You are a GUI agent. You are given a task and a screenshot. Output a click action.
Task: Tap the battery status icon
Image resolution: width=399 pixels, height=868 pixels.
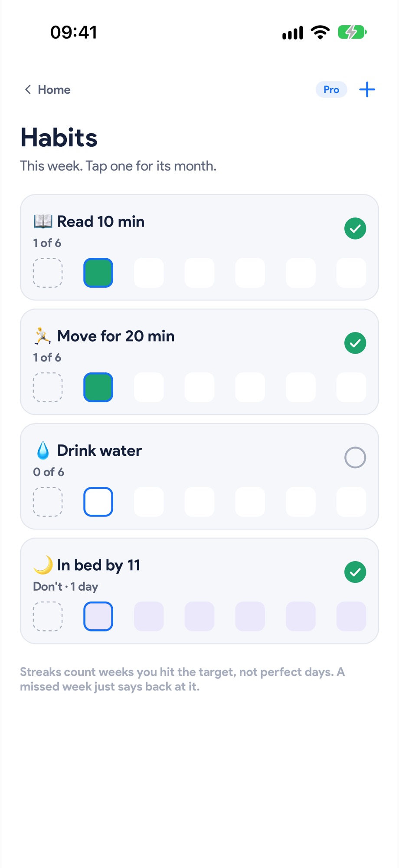(x=353, y=32)
